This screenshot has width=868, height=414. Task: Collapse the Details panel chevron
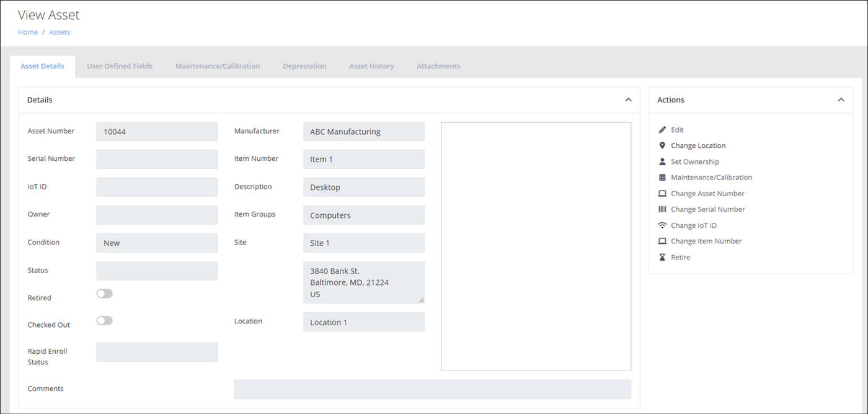point(628,100)
